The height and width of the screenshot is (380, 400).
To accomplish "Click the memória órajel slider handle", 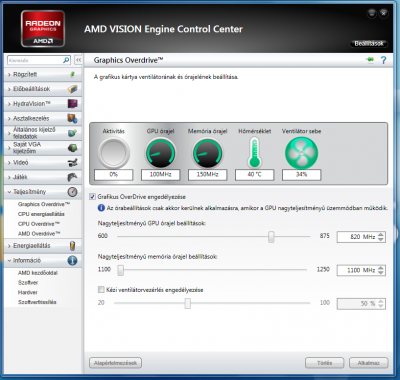I will pos(121,270).
